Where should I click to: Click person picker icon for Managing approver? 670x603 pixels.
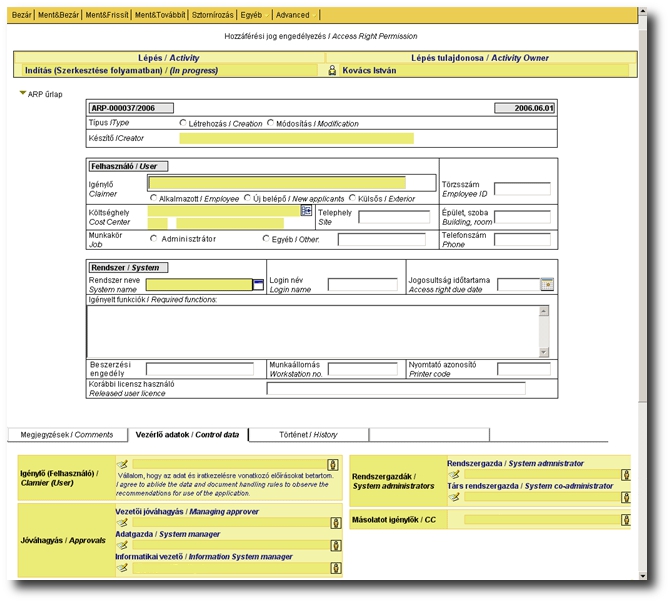click(x=336, y=523)
